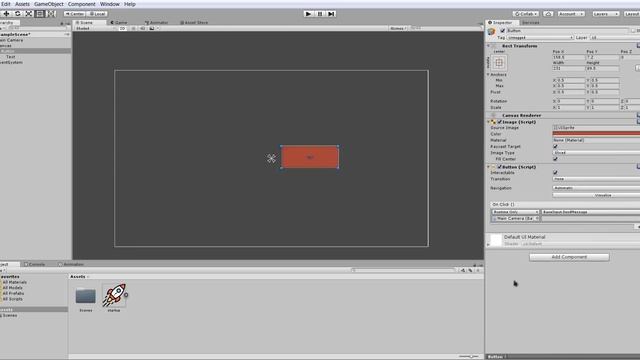Toggle scene audio icon

pos(142,29)
